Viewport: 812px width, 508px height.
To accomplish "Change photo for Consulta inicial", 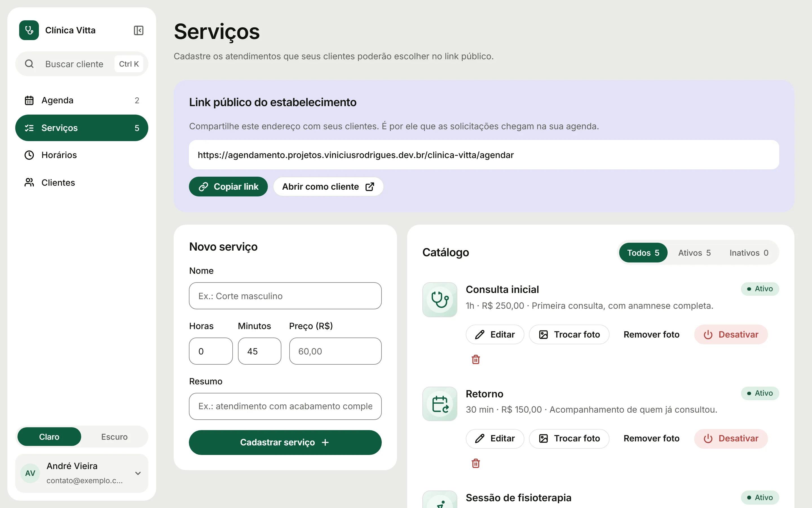I will (x=569, y=334).
